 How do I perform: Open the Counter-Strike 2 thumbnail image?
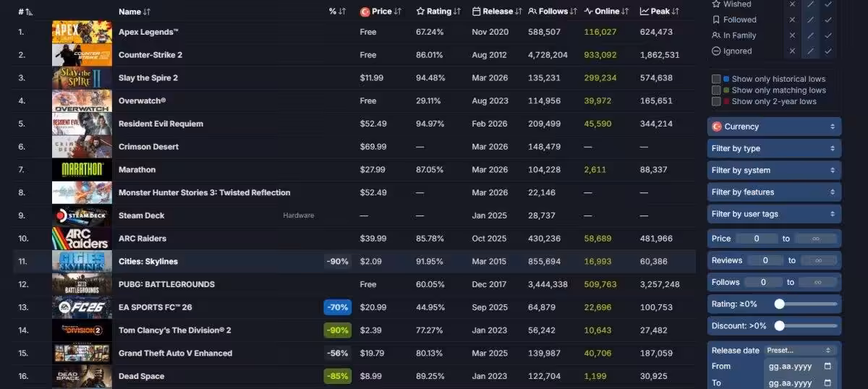[82, 55]
